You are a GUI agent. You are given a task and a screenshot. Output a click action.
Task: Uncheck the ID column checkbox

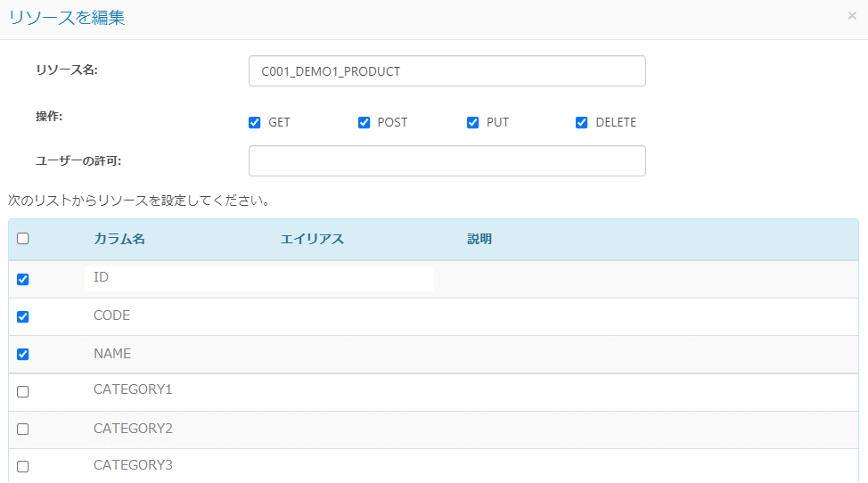[23, 279]
